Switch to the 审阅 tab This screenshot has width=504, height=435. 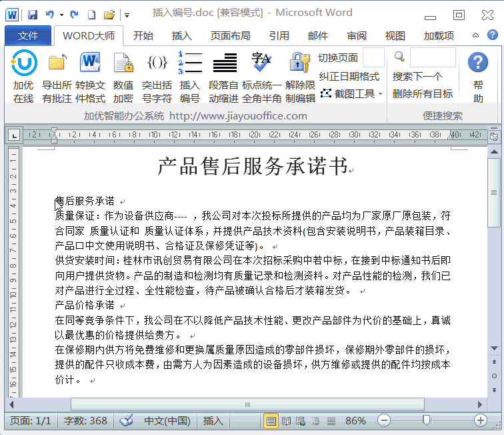pos(357,35)
